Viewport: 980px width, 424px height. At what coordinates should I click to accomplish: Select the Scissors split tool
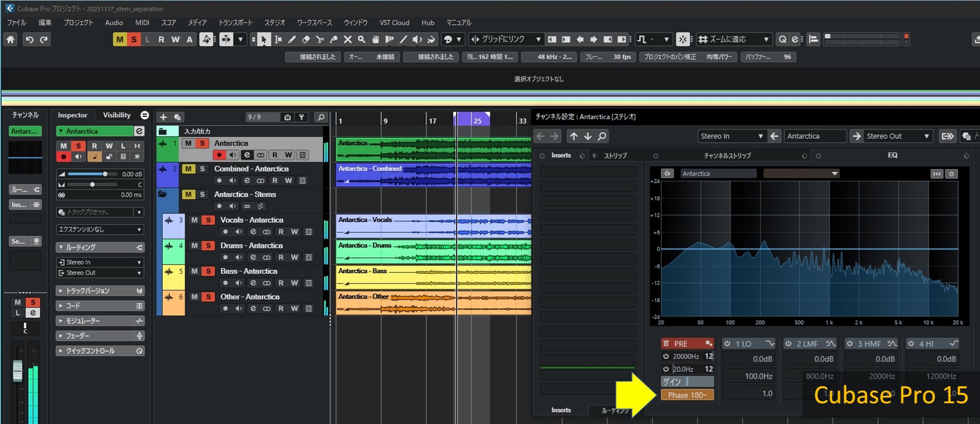(x=320, y=40)
